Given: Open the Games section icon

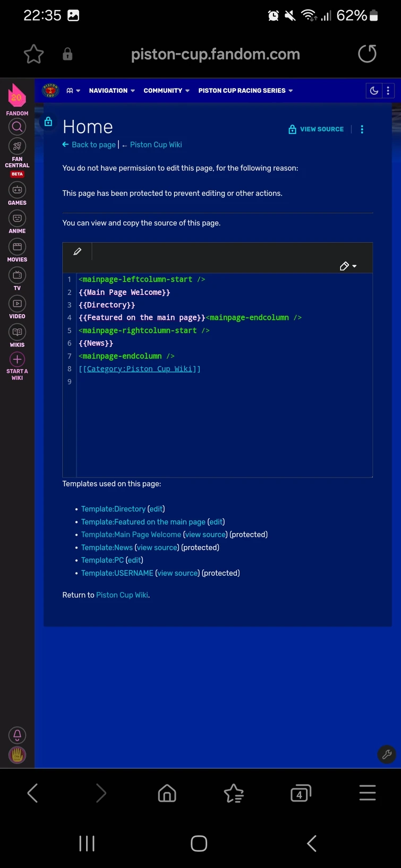Looking at the screenshot, I should (x=17, y=190).
